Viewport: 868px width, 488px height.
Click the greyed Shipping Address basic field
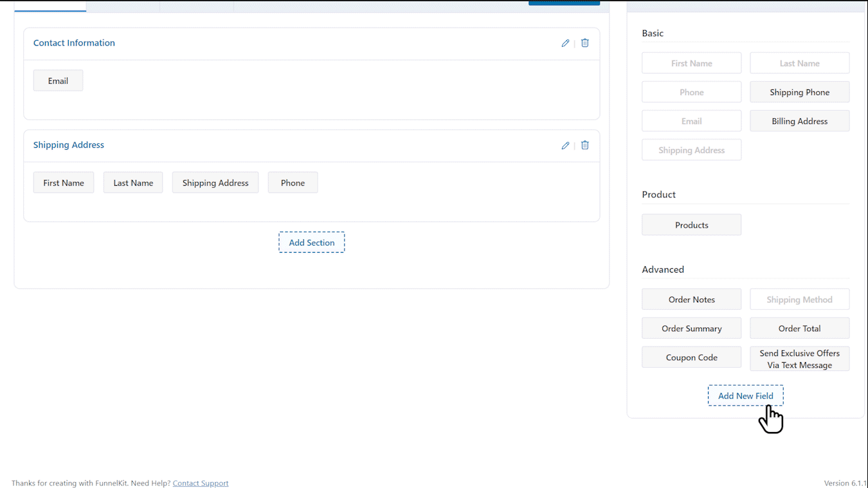(x=692, y=150)
